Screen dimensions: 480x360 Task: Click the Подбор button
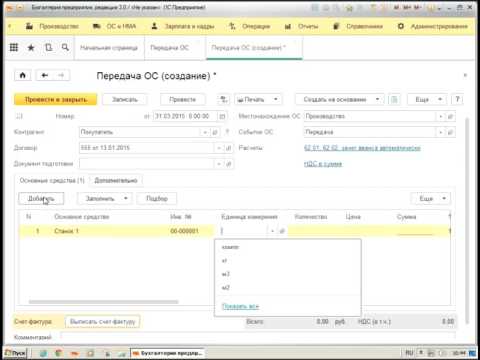[157, 199]
